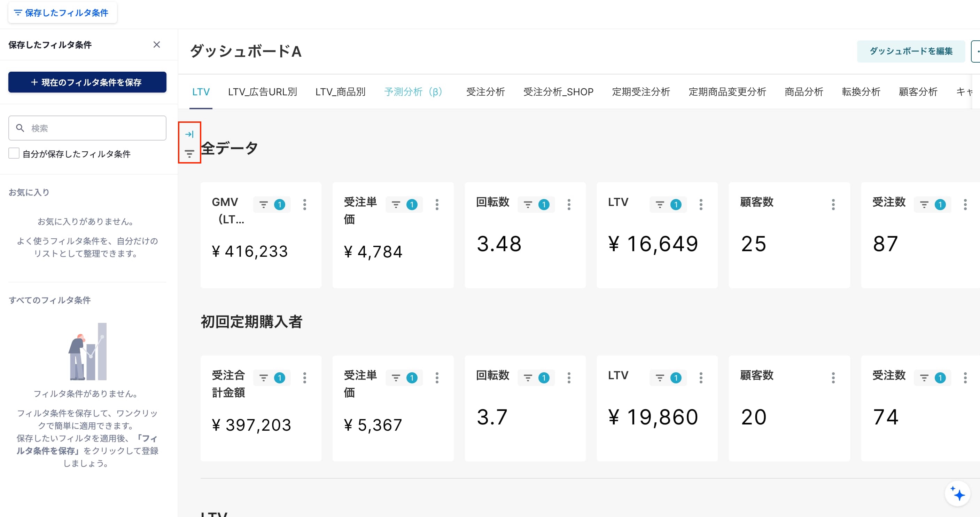This screenshot has height=517, width=980.
Task: Click 現在のフィルタ条件を保存 button
Action: coord(87,82)
